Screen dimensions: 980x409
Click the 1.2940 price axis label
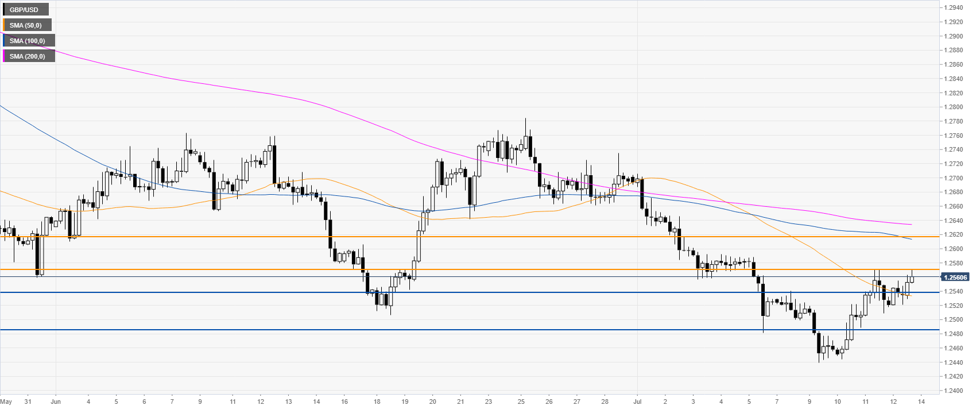955,8
